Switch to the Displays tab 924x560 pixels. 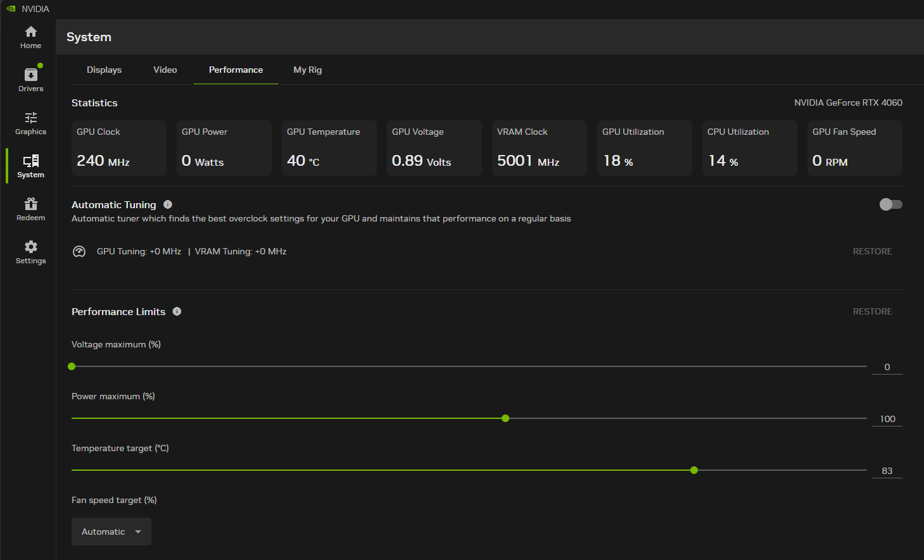tap(104, 70)
